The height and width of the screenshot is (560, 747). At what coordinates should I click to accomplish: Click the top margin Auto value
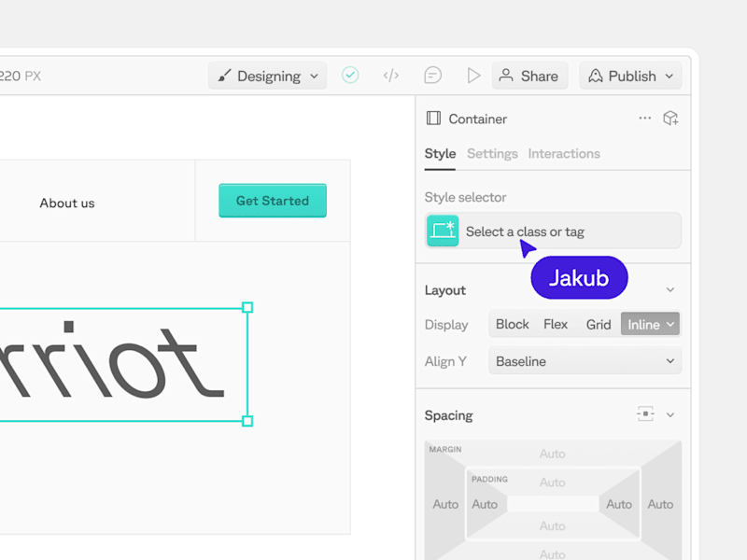click(552, 454)
